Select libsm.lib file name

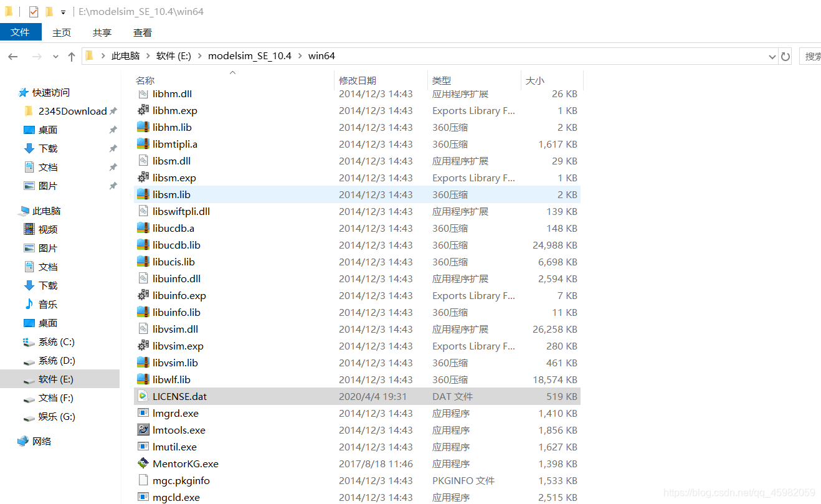171,194
